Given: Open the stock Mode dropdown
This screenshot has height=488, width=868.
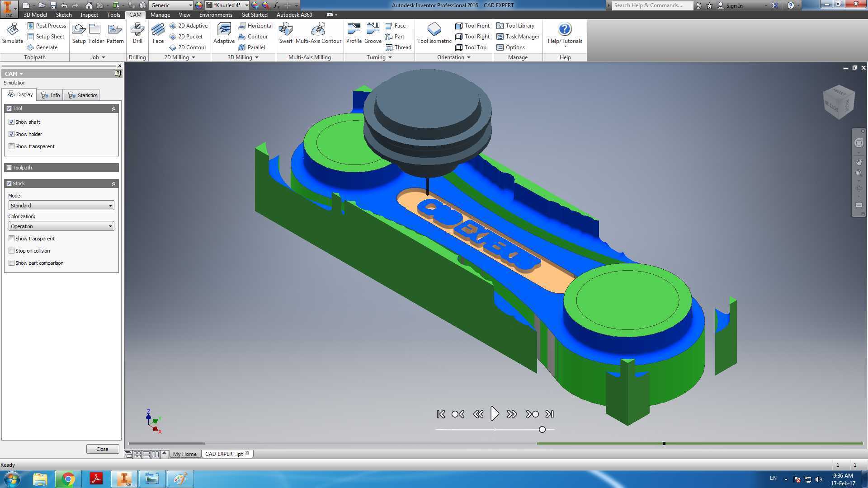Looking at the screenshot, I should coord(61,206).
